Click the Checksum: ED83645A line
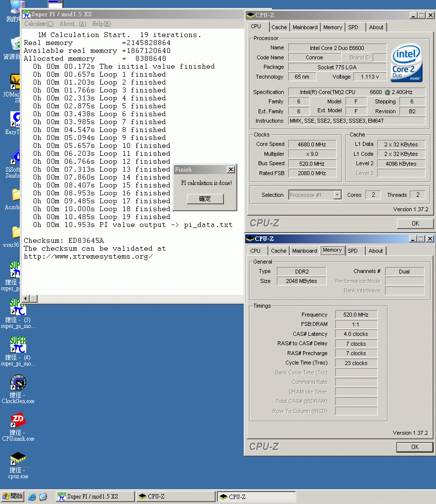 click(x=64, y=240)
